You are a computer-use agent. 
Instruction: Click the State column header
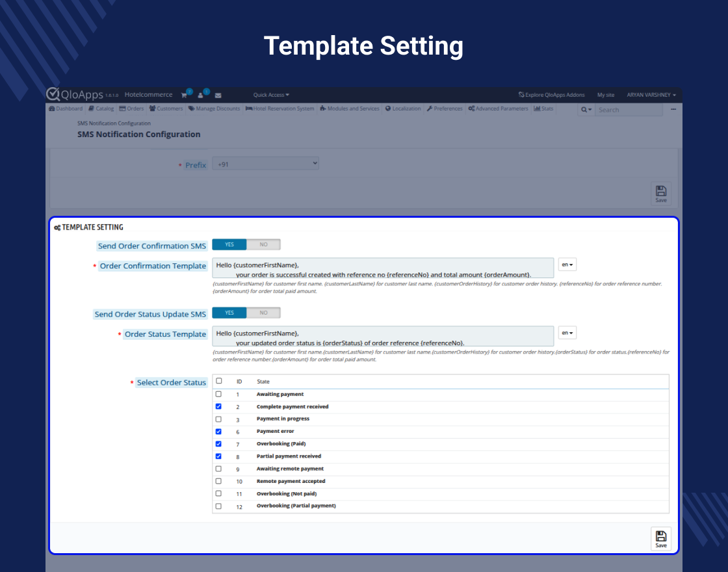(263, 382)
